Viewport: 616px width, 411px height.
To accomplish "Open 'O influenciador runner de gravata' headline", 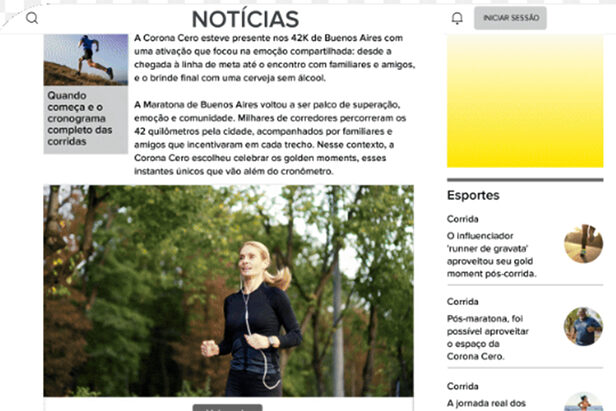I will (x=491, y=255).
